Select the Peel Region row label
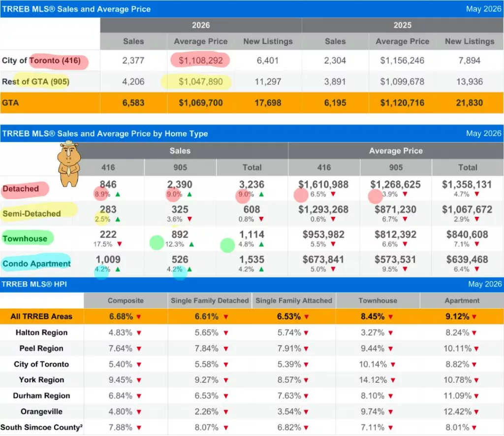504x436 pixels. coord(41,348)
